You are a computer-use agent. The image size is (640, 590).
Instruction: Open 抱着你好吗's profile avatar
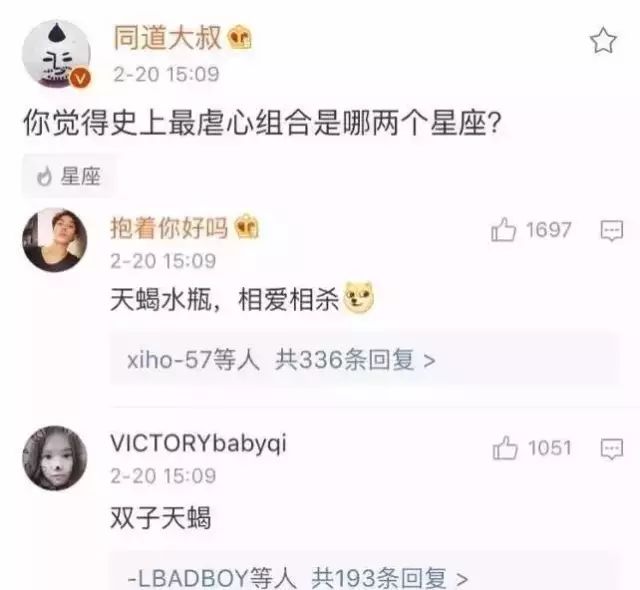click(55, 240)
